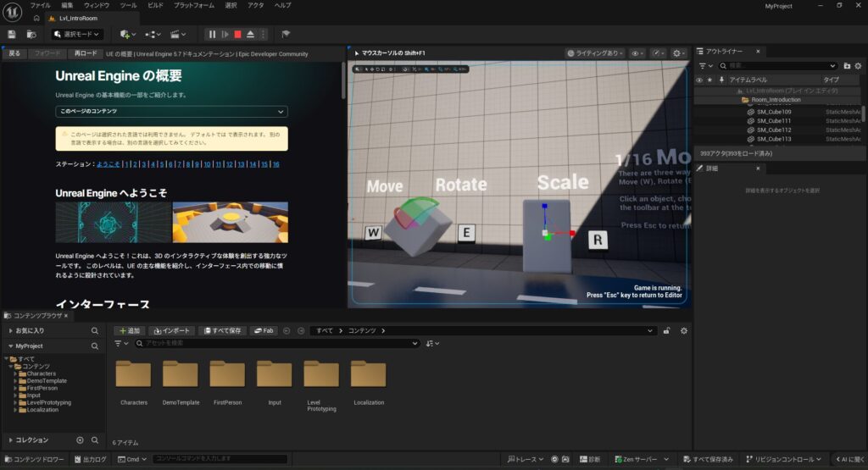
Task: Click the Content Browser lock icon
Action: point(667,330)
